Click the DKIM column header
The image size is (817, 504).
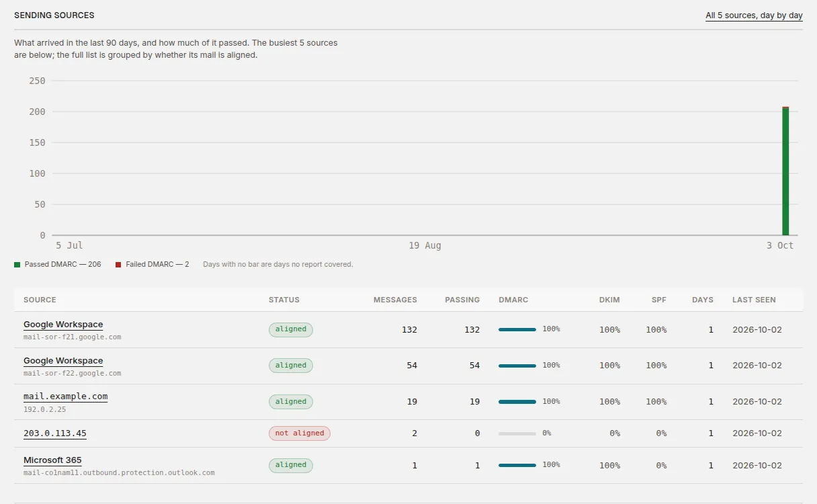tap(610, 300)
